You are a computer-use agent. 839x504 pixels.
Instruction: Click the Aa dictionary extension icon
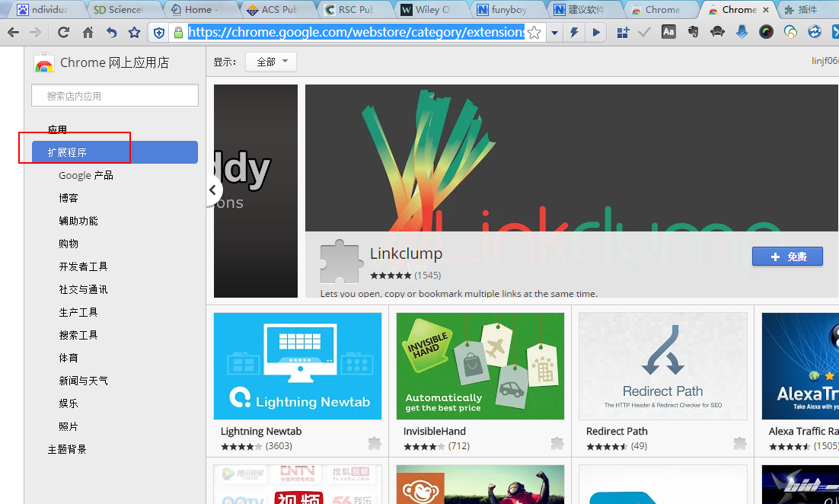(x=668, y=32)
